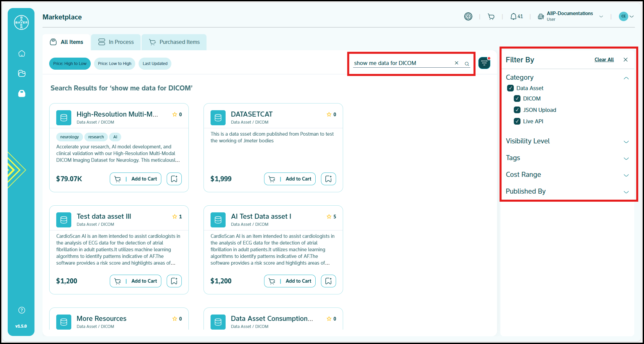Click the Clear All filters link
Viewport: 644px width, 344px height.
[x=604, y=60]
